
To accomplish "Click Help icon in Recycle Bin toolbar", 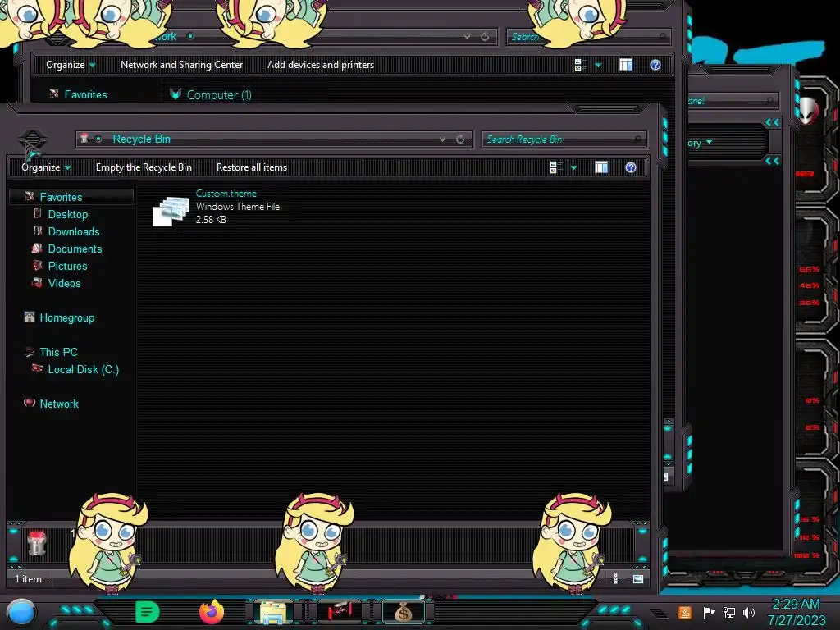I will click(x=631, y=167).
